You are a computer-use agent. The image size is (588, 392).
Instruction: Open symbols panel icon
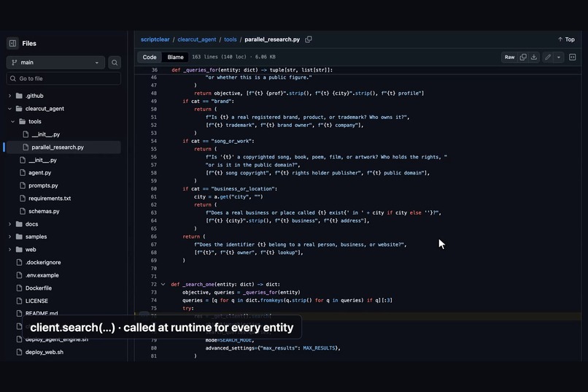tap(572, 57)
